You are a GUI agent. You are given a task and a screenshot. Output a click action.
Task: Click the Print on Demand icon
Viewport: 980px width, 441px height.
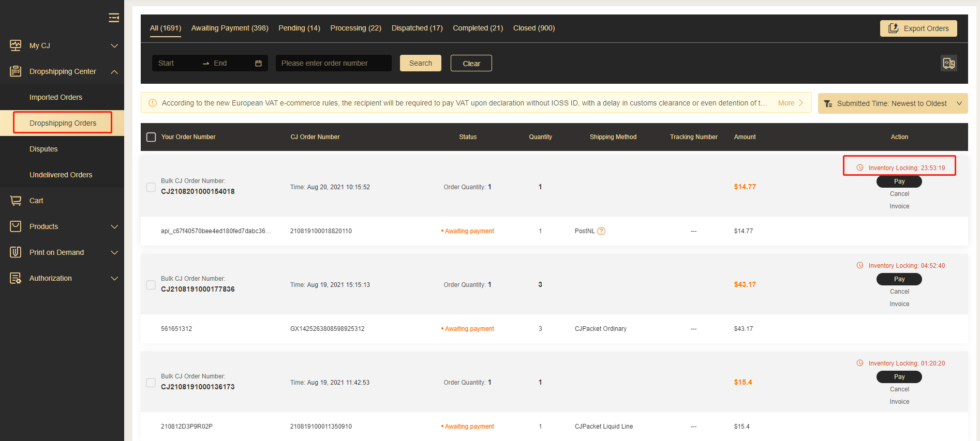click(x=16, y=252)
